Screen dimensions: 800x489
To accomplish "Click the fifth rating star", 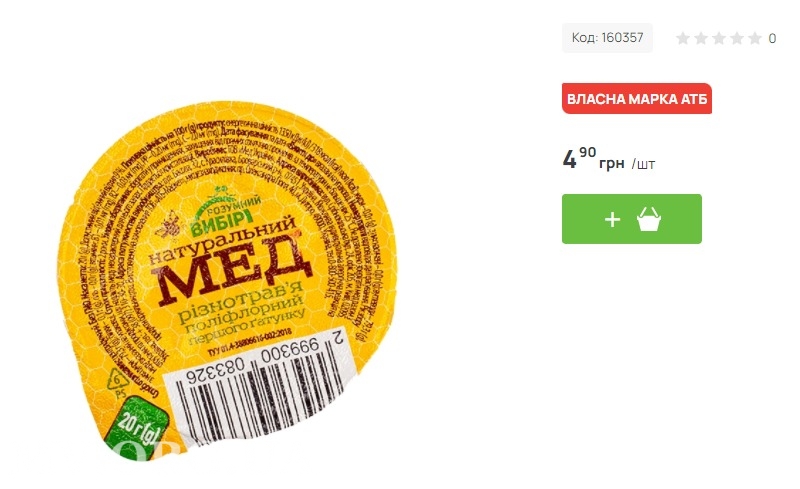I will click(x=755, y=38).
